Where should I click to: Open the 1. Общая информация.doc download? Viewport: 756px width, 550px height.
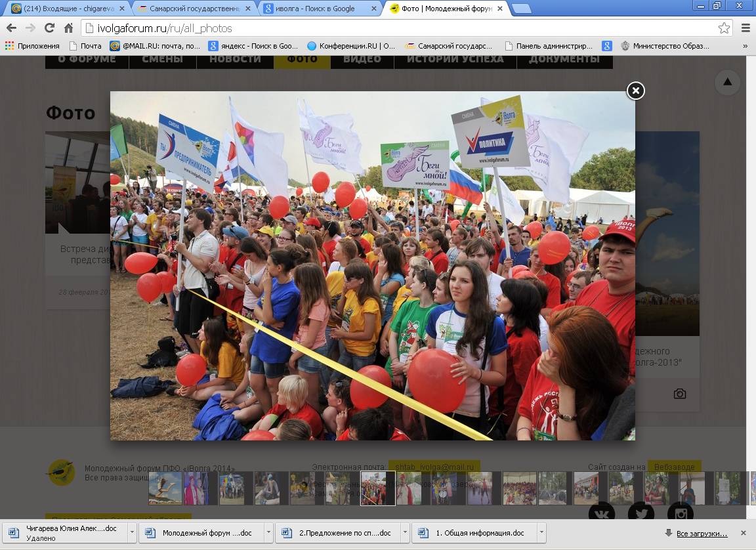[474, 533]
